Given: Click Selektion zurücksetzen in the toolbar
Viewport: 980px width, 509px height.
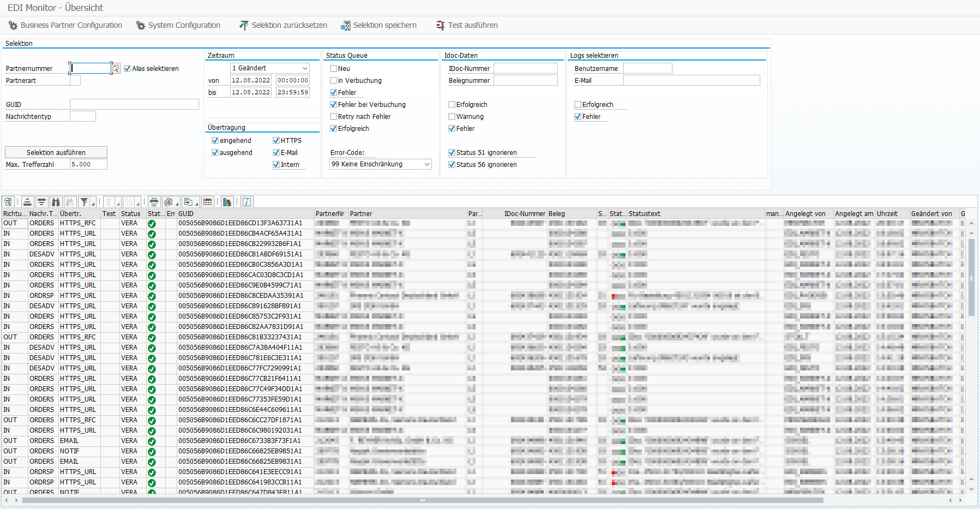Looking at the screenshot, I should point(283,25).
